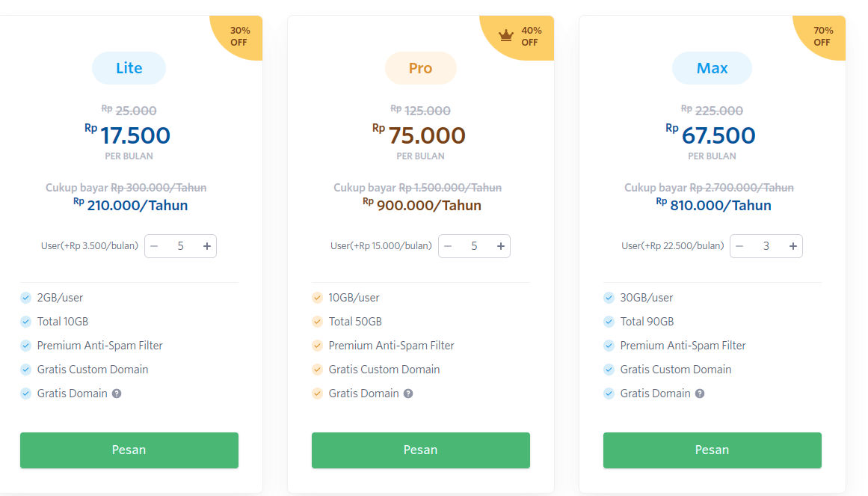Click the Pesan button for Lite plan
Screen dimensions: 868x496
click(x=129, y=450)
